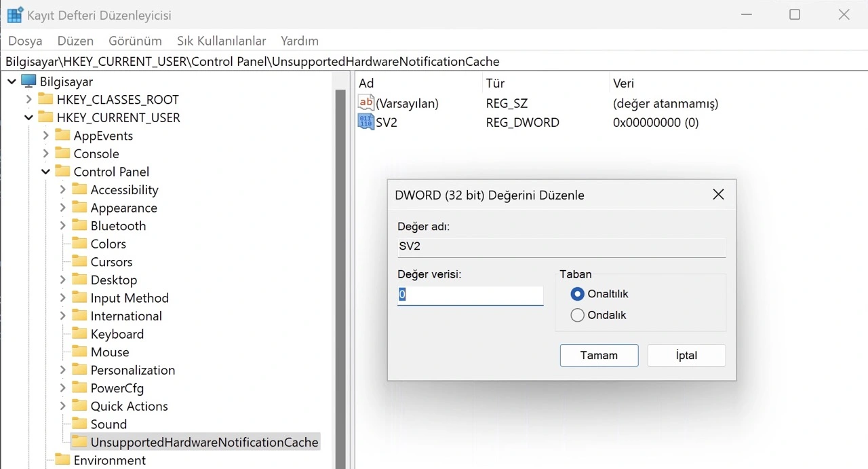This screenshot has width=868, height=469.
Task: Click the Sound folder icon
Action: 79,424
